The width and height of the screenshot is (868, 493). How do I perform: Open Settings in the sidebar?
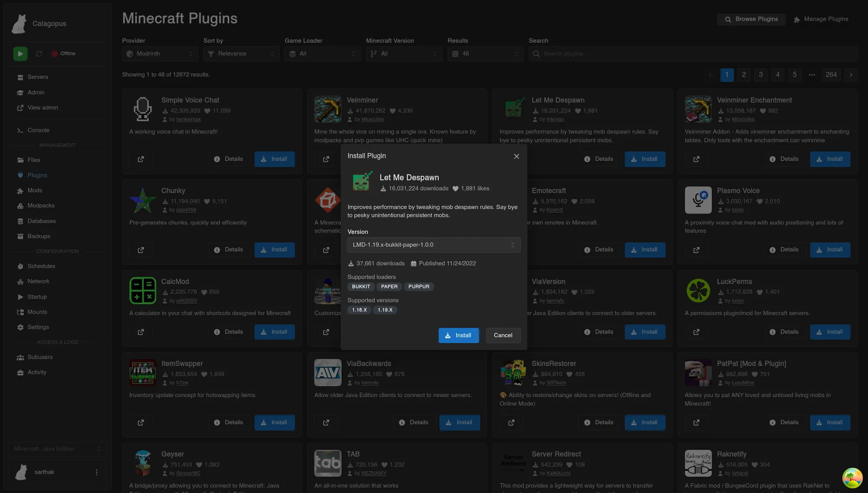38,327
